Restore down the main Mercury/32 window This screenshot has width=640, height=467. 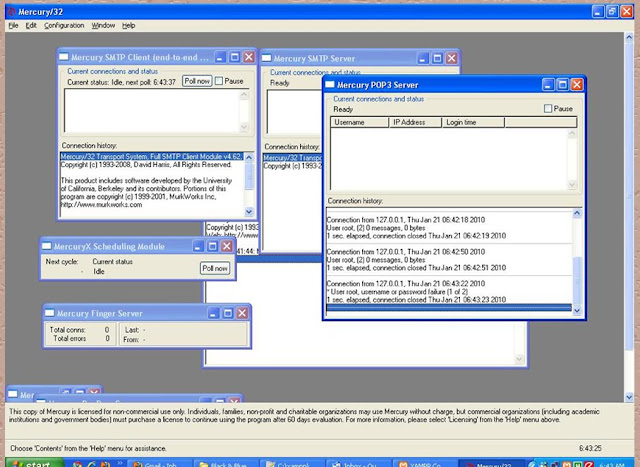(x=612, y=11)
